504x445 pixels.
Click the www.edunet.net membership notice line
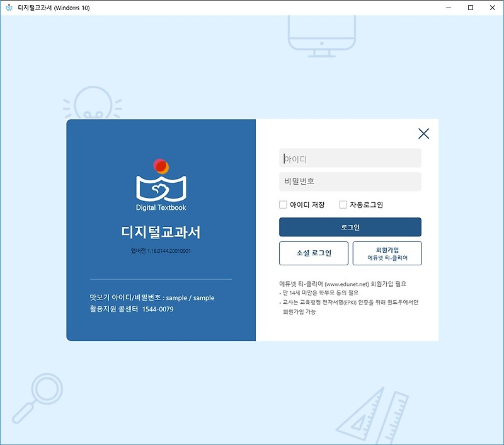tap(343, 284)
